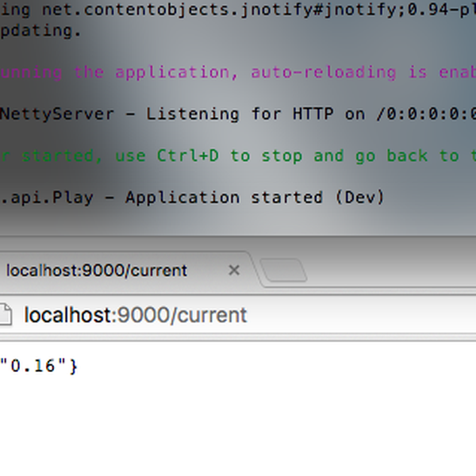Click the "pdating." line in terminal

40,31
